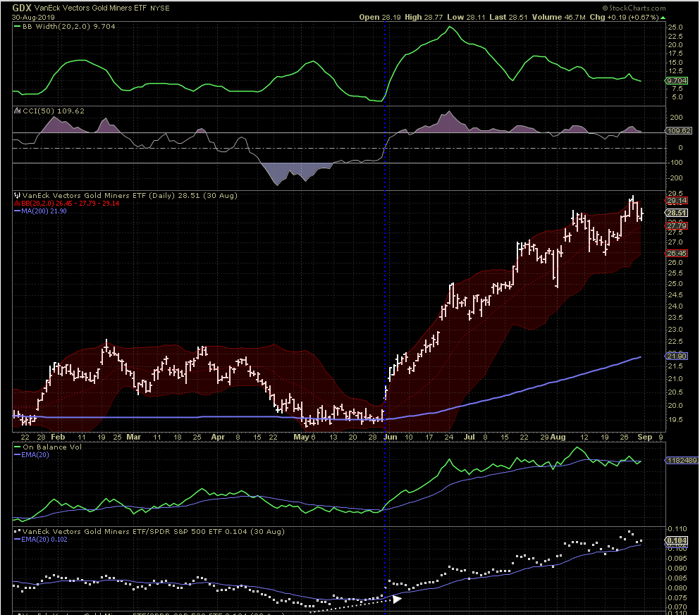Click the Mar label on date axis

click(x=133, y=437)
